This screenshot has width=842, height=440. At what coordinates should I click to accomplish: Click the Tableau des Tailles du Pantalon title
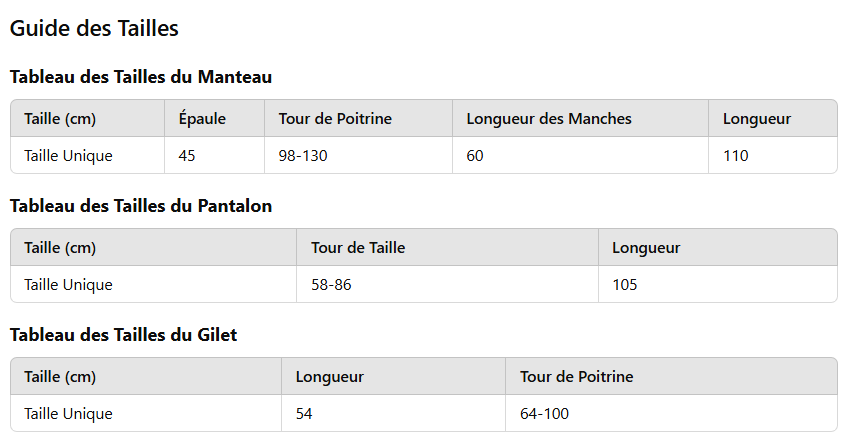click(141, 206)
